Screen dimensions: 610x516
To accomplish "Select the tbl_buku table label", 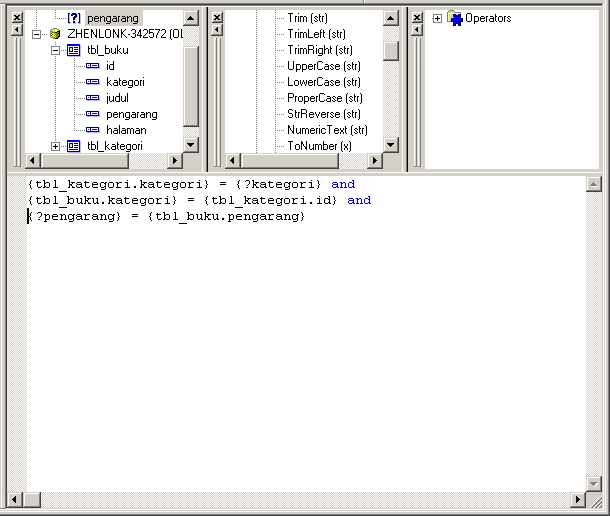I will [108, 50].
